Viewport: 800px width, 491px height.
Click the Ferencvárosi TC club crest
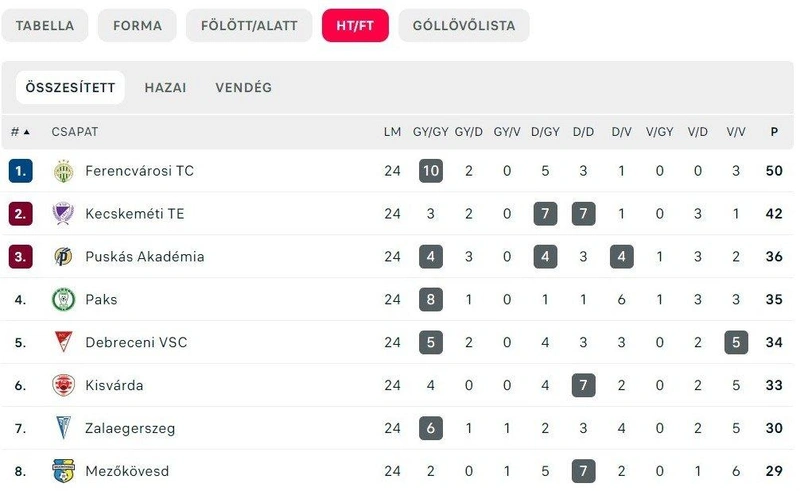(x=64, y=171)
